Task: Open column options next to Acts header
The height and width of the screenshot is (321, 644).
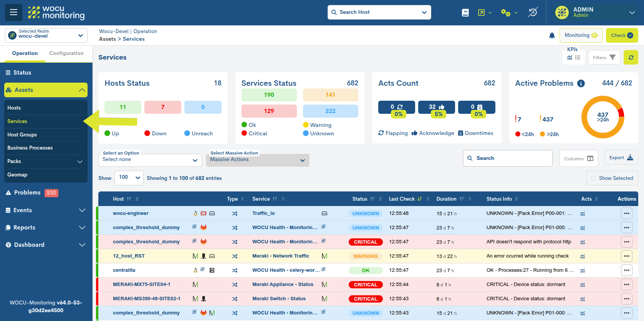Action: coord(596,199)
